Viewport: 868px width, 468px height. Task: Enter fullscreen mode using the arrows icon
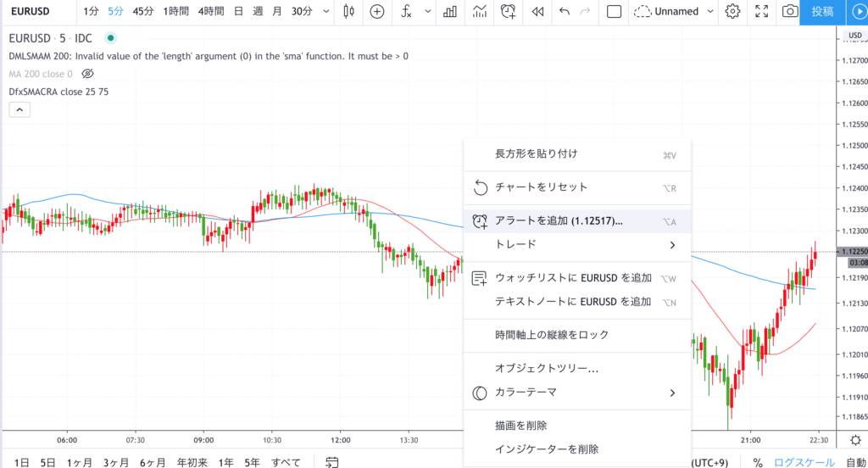761,12
